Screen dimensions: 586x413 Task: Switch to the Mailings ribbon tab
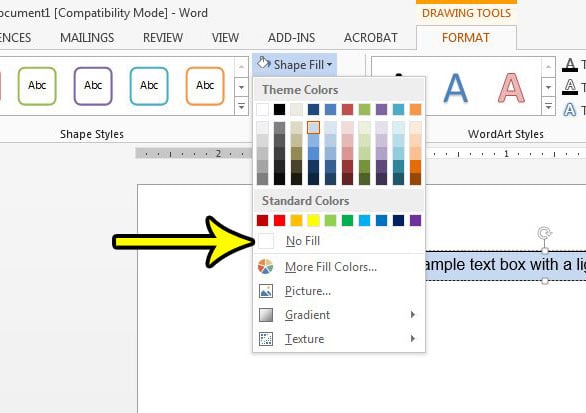pos(87,38)
